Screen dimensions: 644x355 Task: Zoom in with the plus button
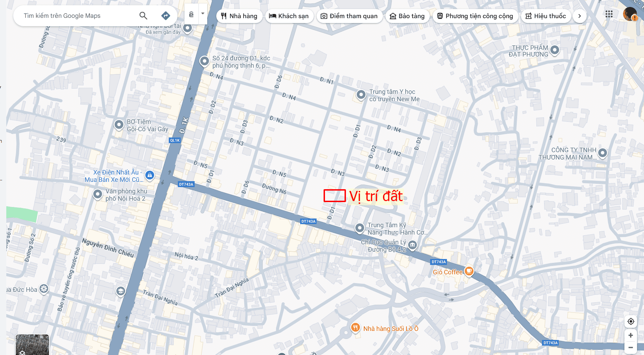tap(631, 335)
